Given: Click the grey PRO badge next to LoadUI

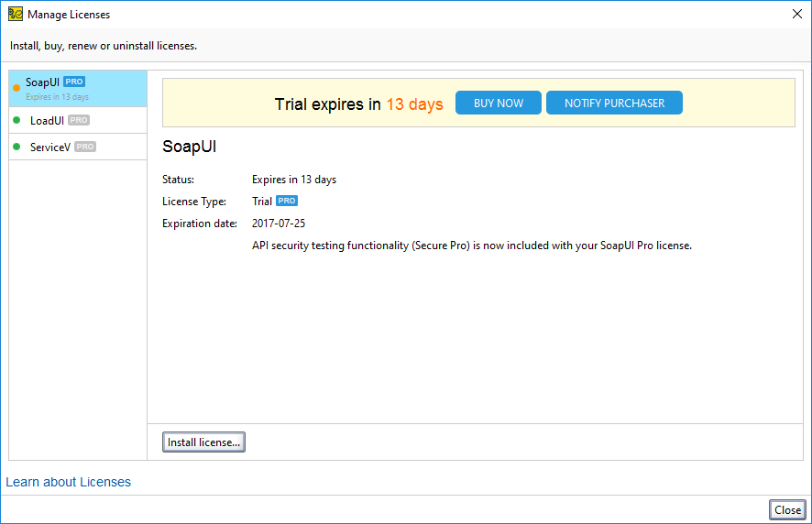Looking at the screenshot, I should 79,120.
